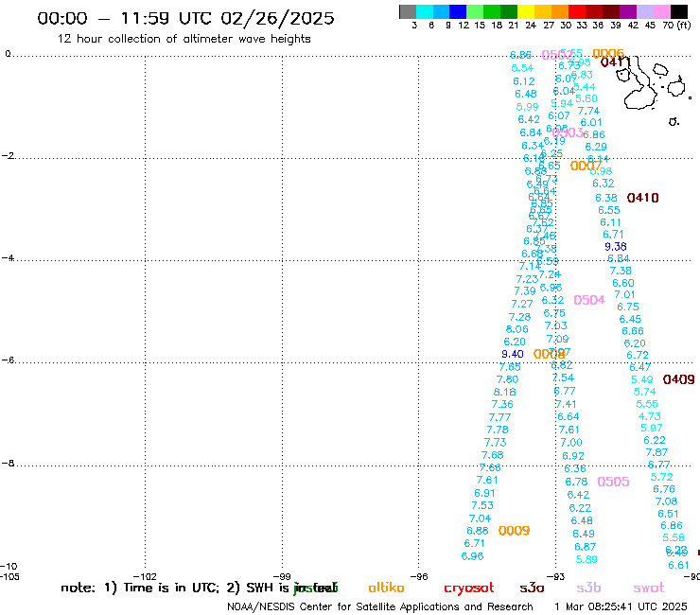This screenshot has width=700, height=615.
Task: Select the maroon 's3a' satellite legend label
Action: (x=532, y=588)
